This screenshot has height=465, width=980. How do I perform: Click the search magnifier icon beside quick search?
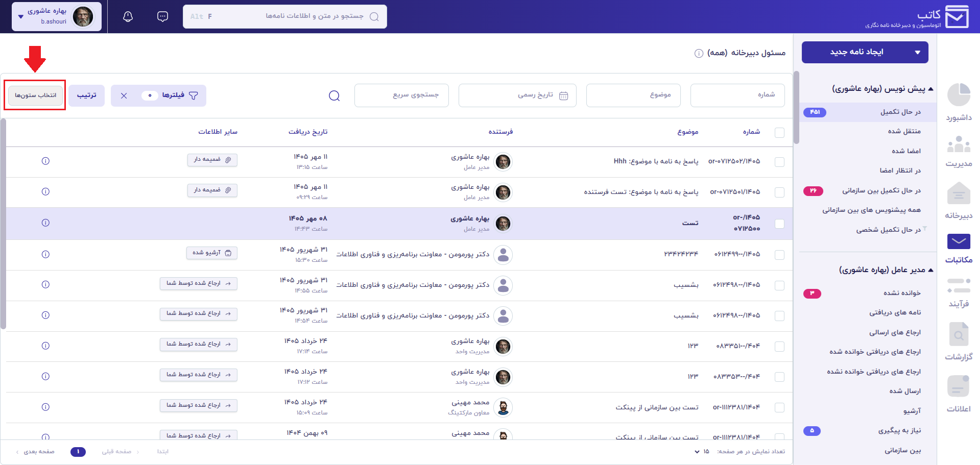coord(334,95)
